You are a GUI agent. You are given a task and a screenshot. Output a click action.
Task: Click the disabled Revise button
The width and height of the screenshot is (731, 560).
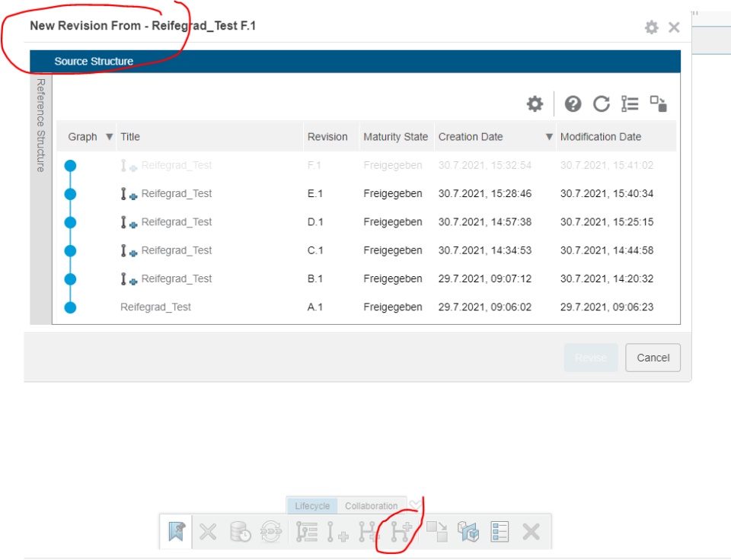[x=591, y=358]
